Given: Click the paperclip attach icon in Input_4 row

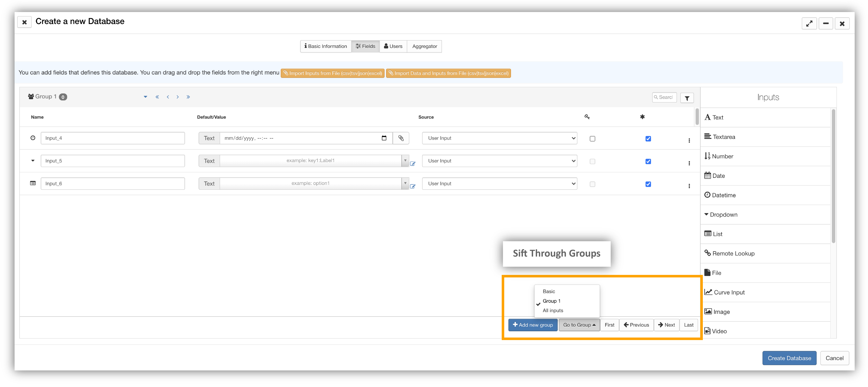Looking at the screenshot, I should coord(401,138).
